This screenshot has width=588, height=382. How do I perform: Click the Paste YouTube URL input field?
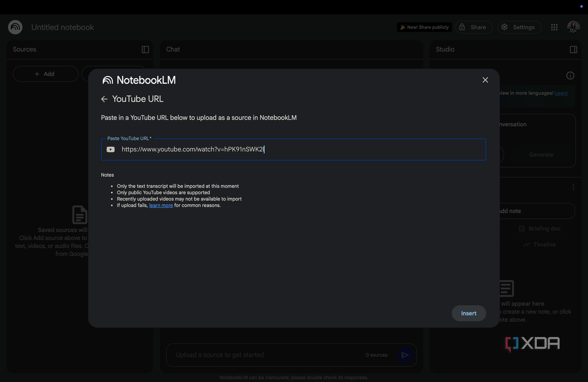click(x=294, y=149)
